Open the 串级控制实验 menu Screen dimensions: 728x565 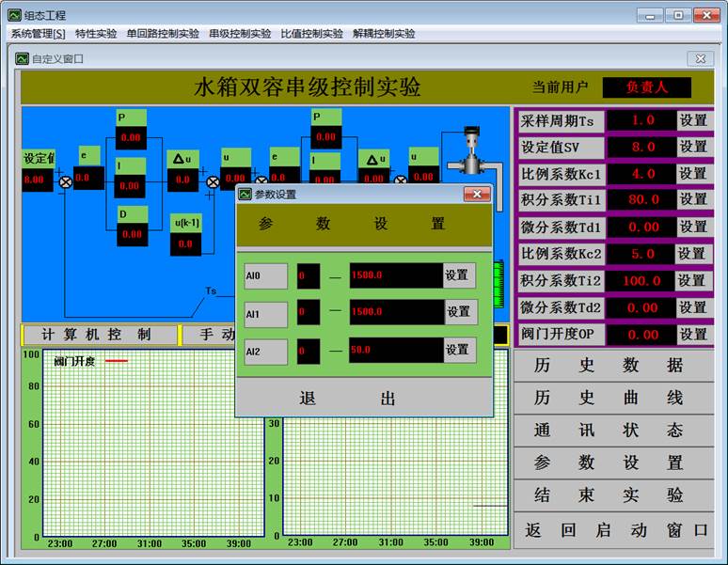coord(240,34)
